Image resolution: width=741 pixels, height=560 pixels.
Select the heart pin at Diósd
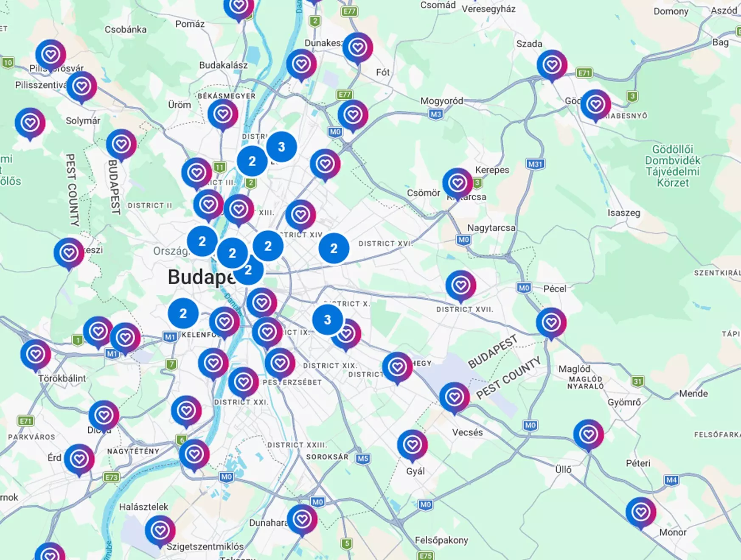[104, 416]
